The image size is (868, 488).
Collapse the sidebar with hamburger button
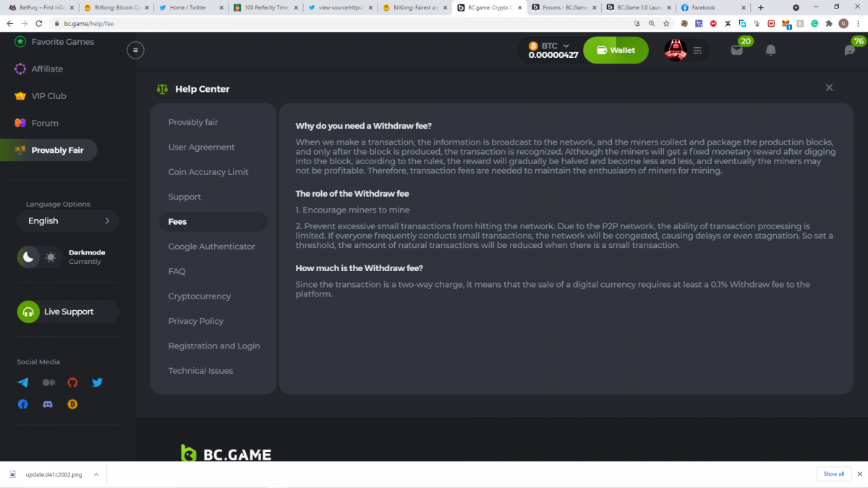tap(135, 50)
